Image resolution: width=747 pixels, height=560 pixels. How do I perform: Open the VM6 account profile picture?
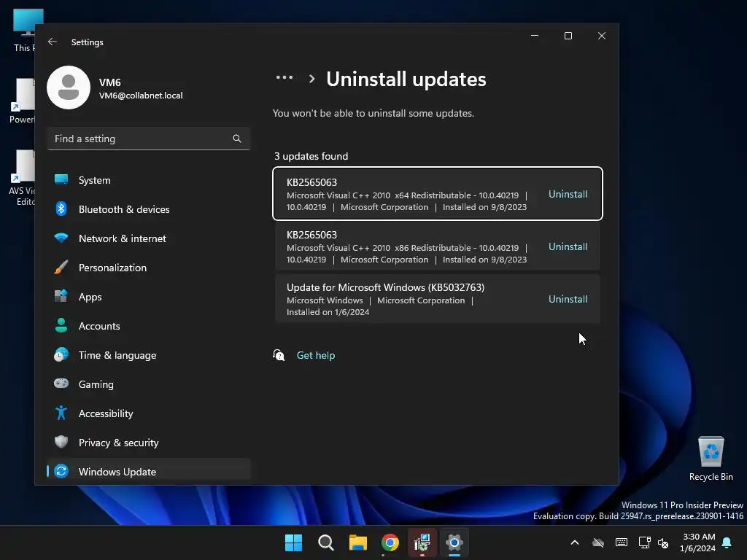click(69, 87)
